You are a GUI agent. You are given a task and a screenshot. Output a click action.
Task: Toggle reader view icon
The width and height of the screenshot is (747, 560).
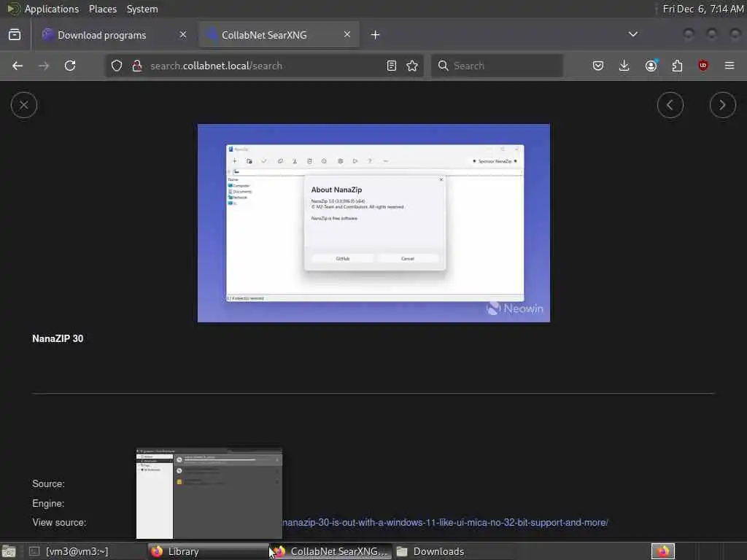(x=392, y=66)
